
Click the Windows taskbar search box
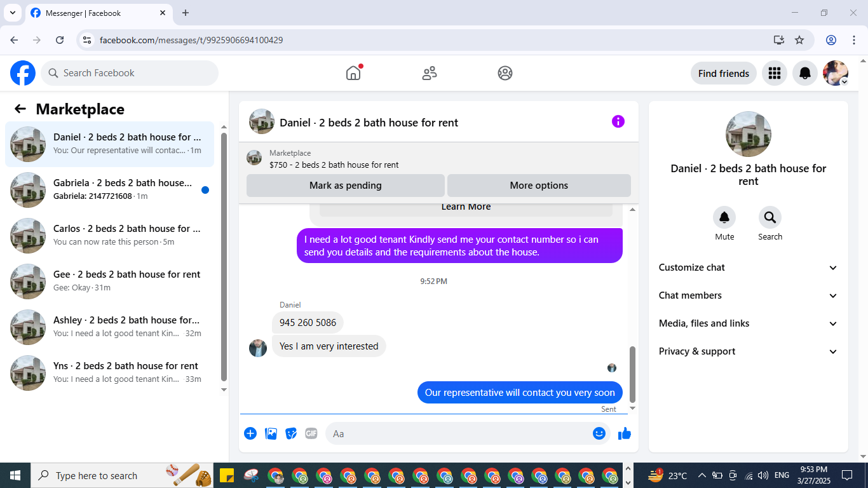122,475
